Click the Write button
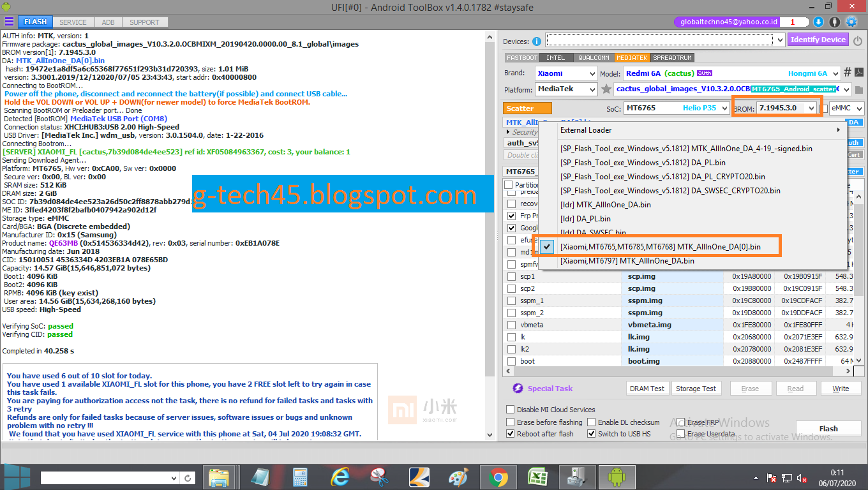Screen dimensions: 868x490 841,389
